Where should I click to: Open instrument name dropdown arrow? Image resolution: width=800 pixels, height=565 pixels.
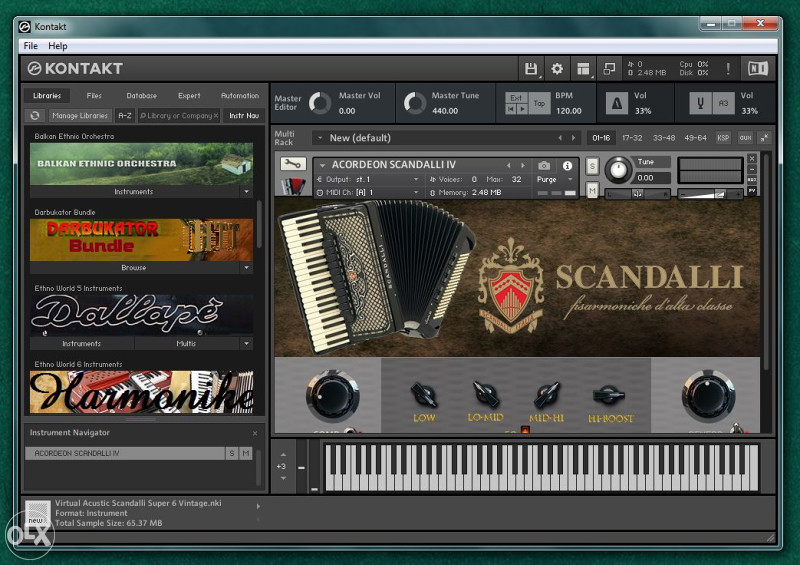[322, 165]
